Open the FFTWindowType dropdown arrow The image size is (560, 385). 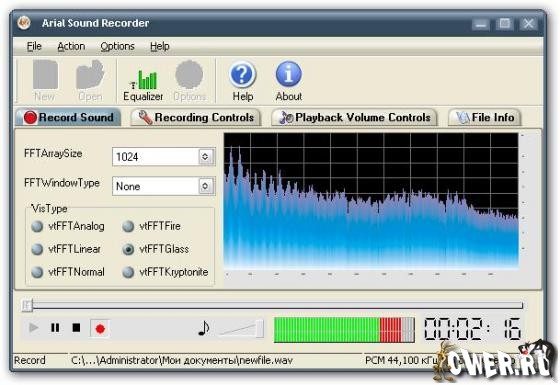click(x=205, y=186)
